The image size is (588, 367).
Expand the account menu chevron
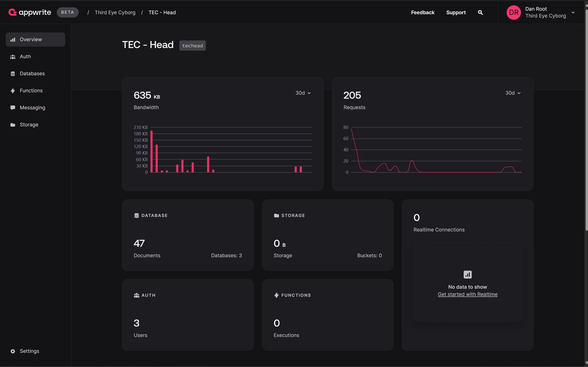[573, 12]
